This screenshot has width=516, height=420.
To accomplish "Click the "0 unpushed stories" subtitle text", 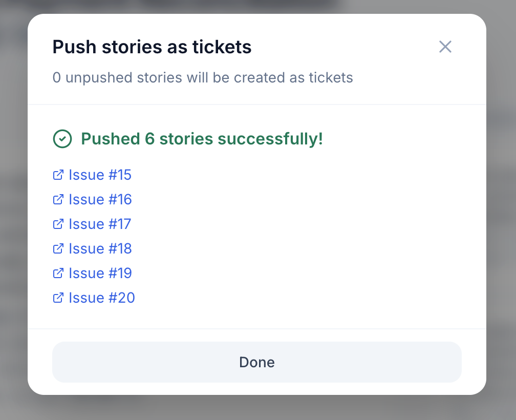I will pyautogui.click(x=203, y=78).
